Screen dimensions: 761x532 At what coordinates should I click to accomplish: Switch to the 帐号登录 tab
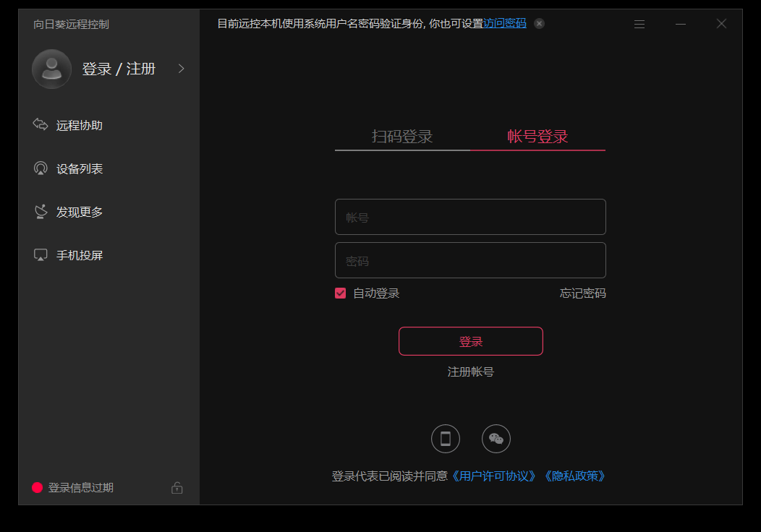(x=537, y=137)
